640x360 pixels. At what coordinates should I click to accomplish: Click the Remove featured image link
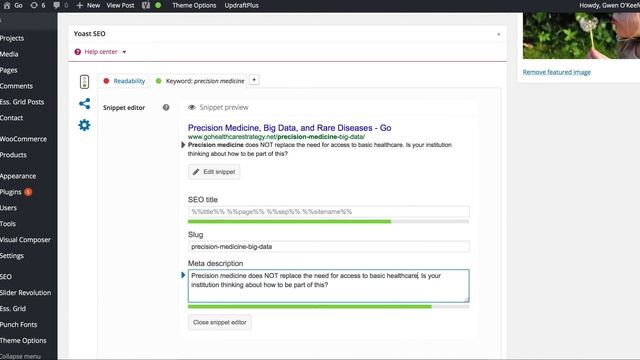[556, 72]
